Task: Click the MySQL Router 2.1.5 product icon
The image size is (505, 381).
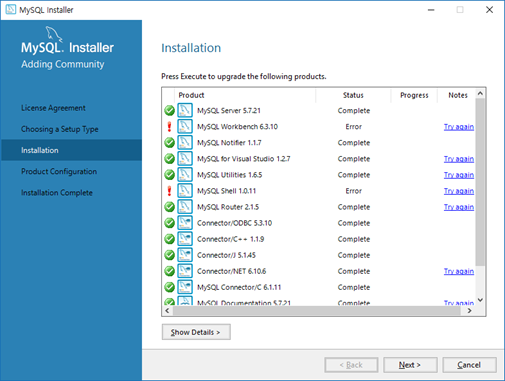Action: [x=185, y=207]
